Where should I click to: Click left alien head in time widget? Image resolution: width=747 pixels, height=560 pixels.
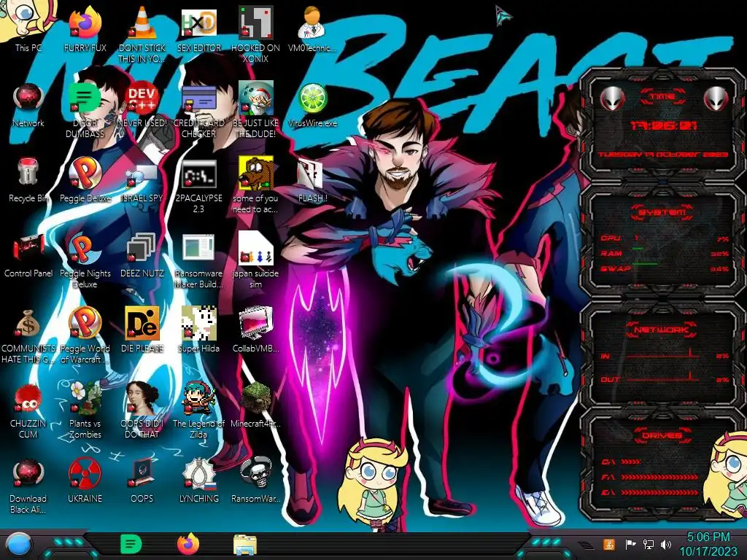[x=612, y=98]
